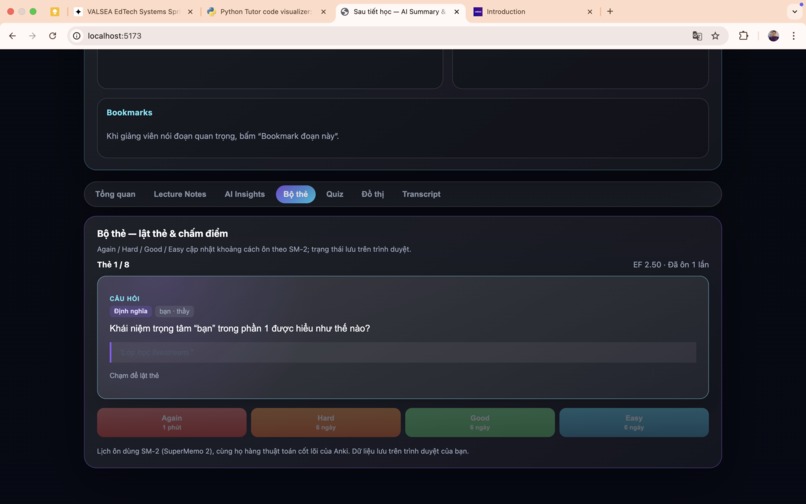The width and height of the screenshot is (806, 504).
Task: Bookmark this page with the star icon
Action: click(x=715, y=35)
